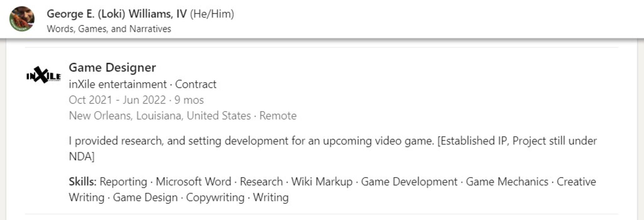644x220 pixels.
Task: Click the (He/Him) pronouns text
Action: (212, 14)
